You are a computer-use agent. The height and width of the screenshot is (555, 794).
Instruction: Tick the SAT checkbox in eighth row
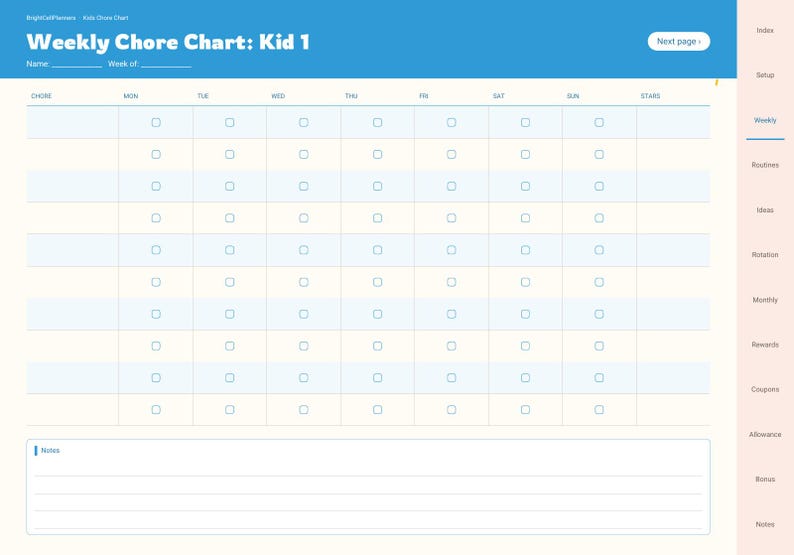[x=525, y=346]
